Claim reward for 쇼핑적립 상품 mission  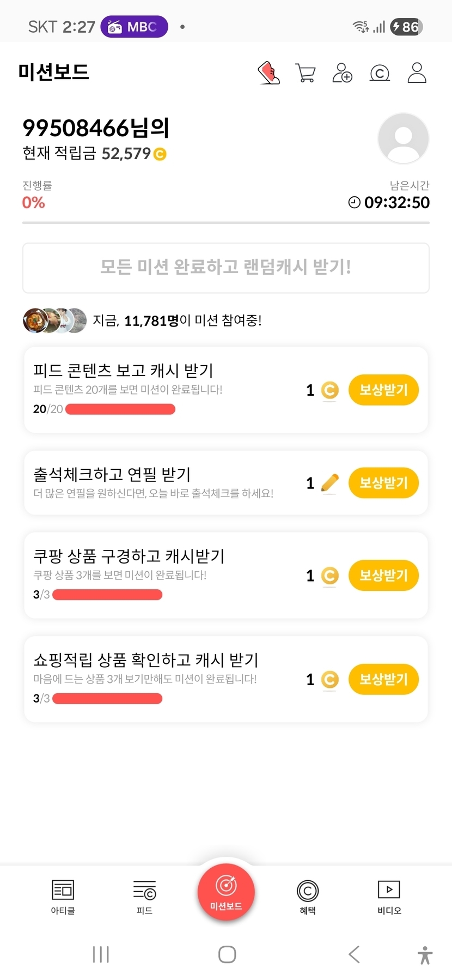coord(383,679)
